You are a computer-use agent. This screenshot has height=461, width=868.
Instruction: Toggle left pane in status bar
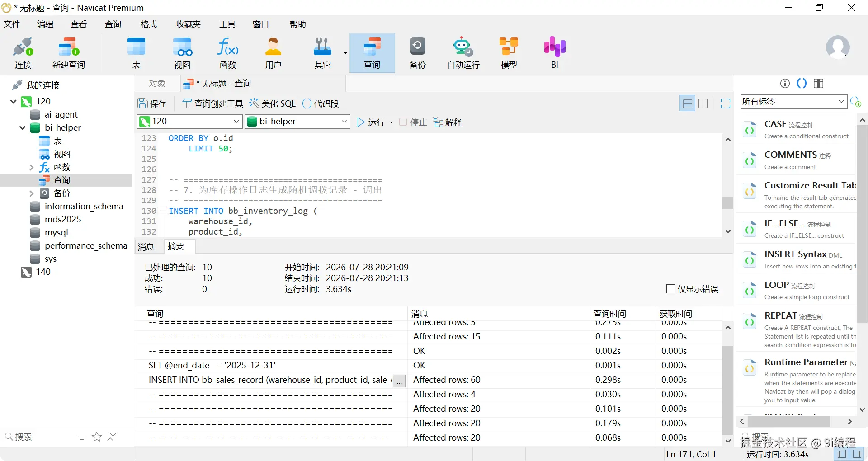click(841, 454)
